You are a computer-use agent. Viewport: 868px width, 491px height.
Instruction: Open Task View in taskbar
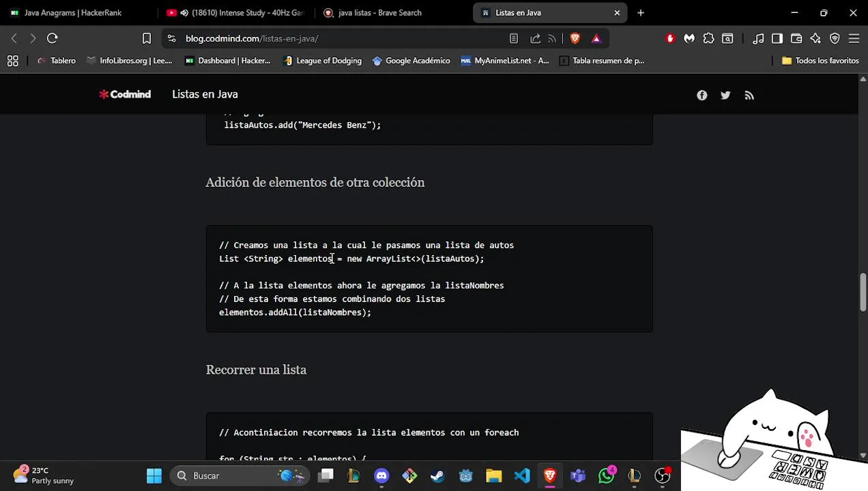coord(326,475)
